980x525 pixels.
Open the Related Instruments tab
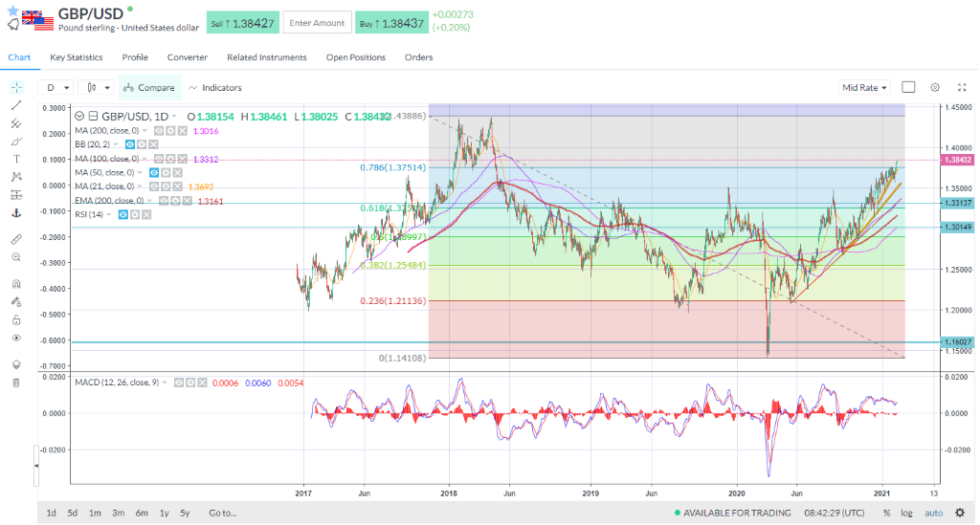[266, 57]
